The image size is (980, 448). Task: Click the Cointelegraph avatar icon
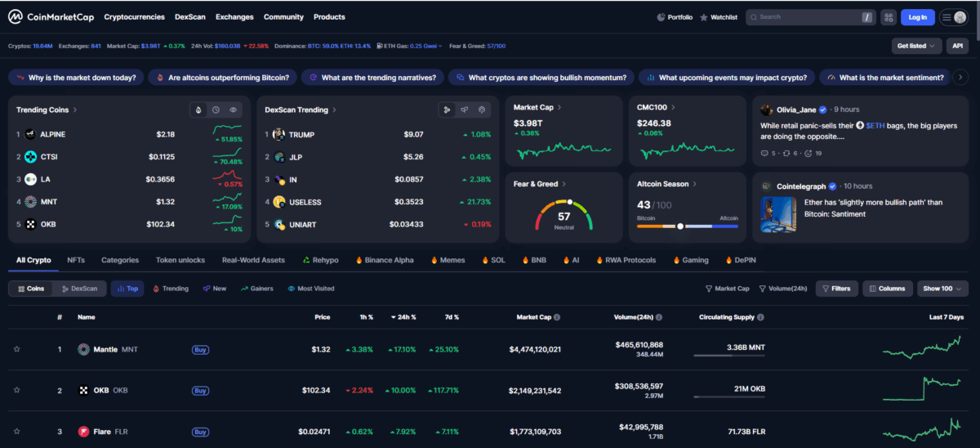tap(767, 186)
